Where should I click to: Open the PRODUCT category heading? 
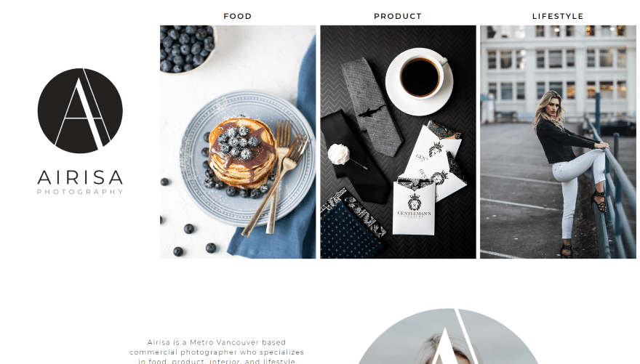click(x=398, y=16)
